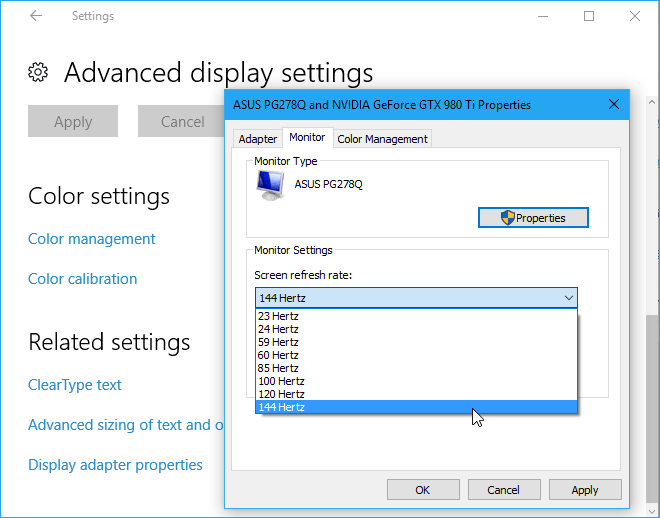Screen dimensions: 660x518
Task: Select the Monitor tab
Action: point(307,137)
